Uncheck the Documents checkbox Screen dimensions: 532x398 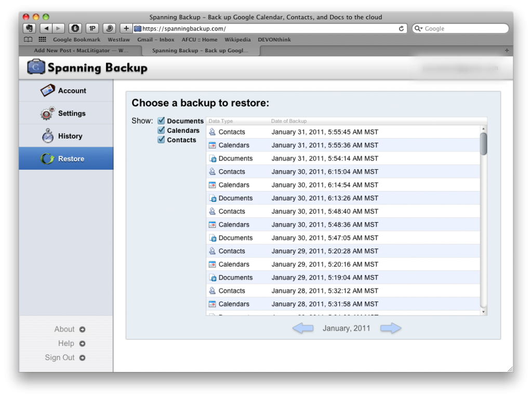point(161,121)
